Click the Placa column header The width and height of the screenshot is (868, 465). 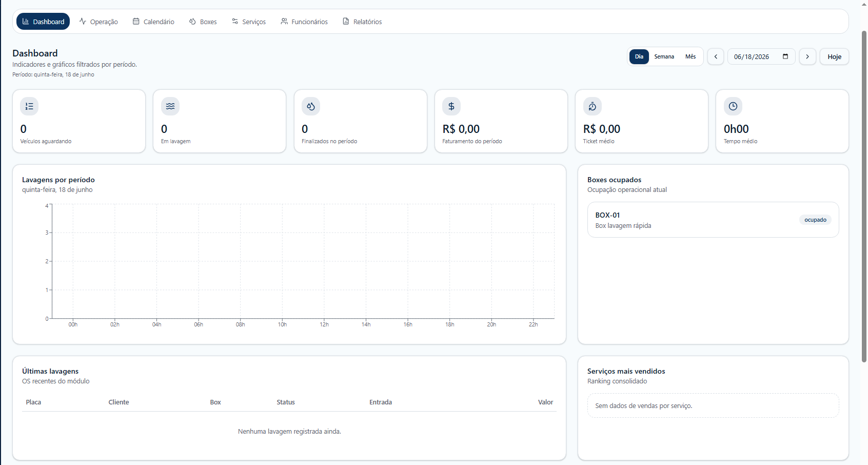33,402
